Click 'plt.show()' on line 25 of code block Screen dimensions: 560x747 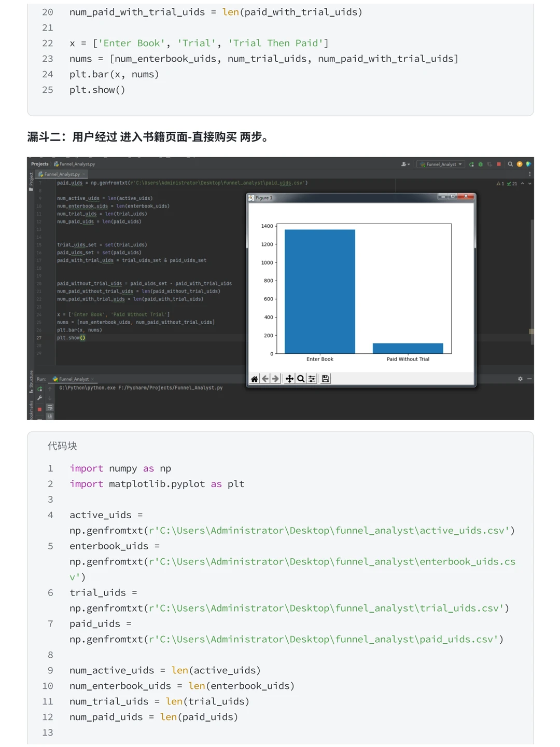point(97,90)
